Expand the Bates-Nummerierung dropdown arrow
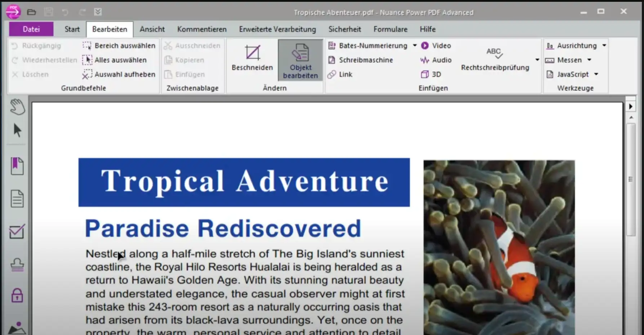Viewport: 644px width, 335px height. tap(415, 46)
